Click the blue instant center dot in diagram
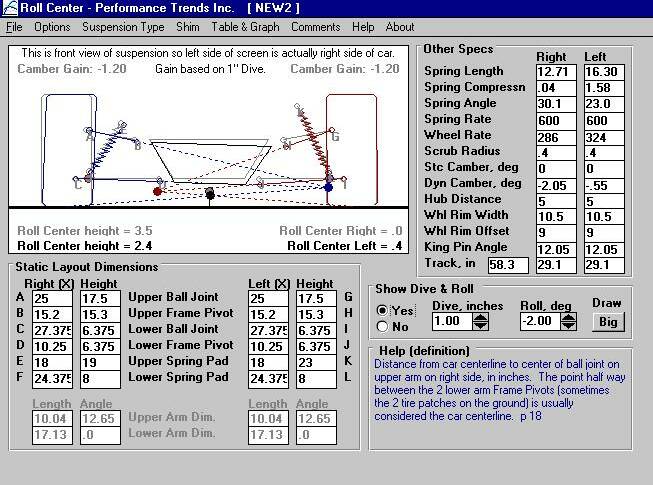 [328, 186]
